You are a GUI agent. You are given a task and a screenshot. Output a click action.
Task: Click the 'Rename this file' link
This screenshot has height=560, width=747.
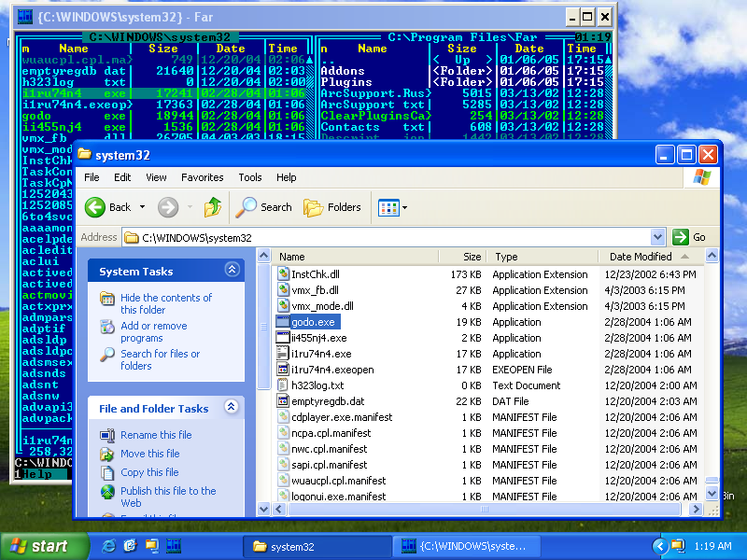156,435
